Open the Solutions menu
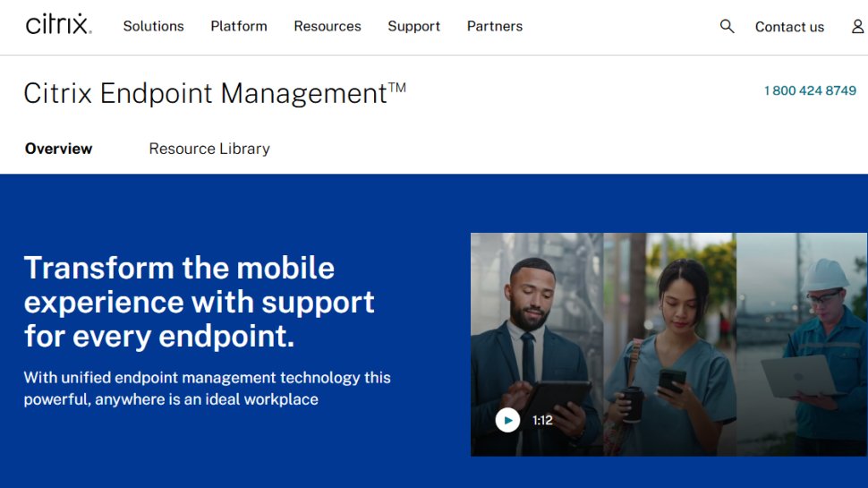Screen dimensions: 868x488 153,26
